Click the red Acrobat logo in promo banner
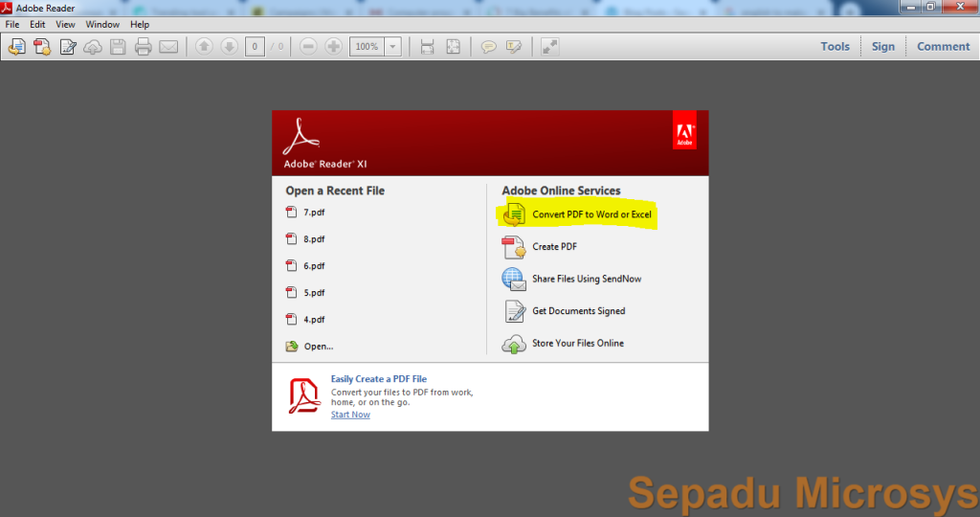Viewport: 980px width, 517px height. (x=304, y=395)
